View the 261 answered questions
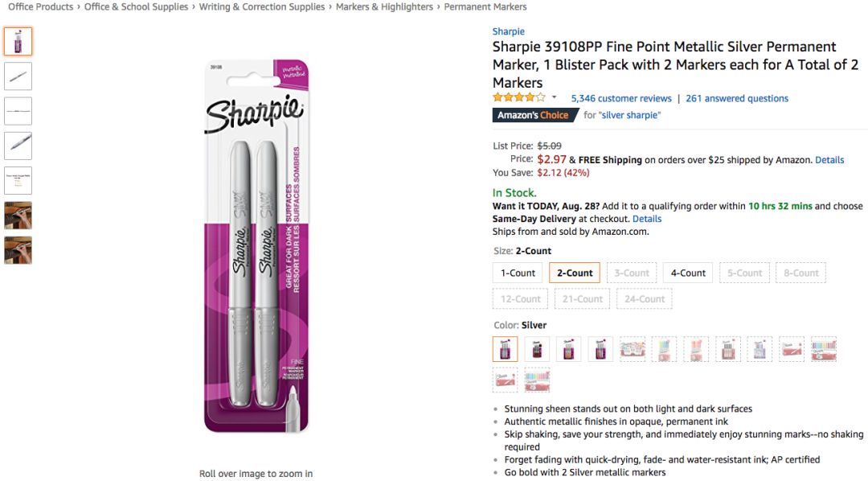Screen dimensions: 868x481 (x=737, y=98)
